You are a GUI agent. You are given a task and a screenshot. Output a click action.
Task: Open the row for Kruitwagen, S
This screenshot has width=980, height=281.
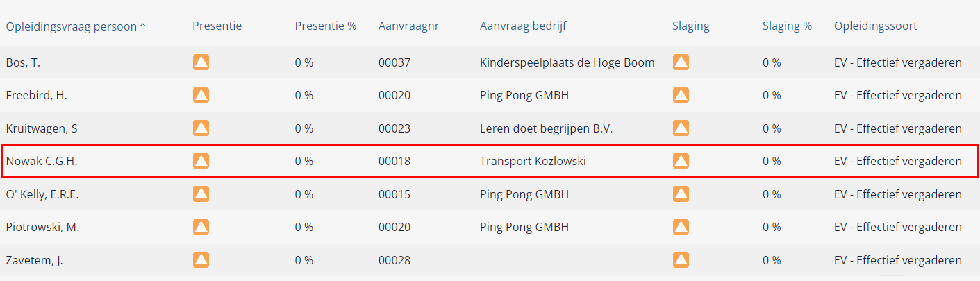coord(490,128)
